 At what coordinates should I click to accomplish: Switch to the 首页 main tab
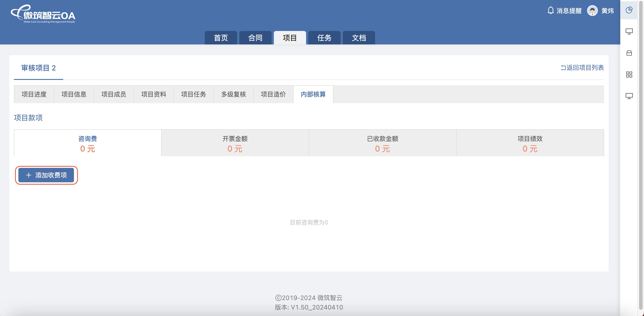(220, 38)
